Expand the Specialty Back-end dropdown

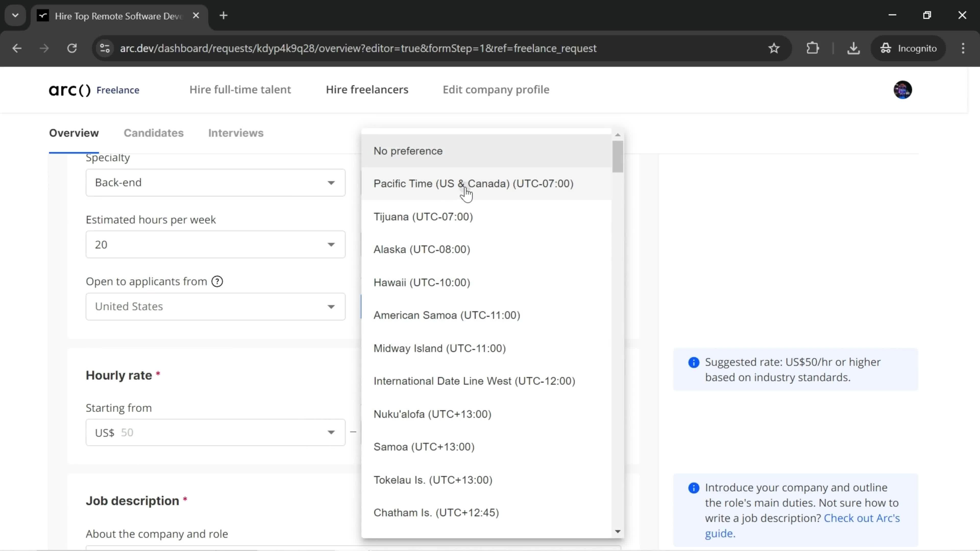coord(215,183)
